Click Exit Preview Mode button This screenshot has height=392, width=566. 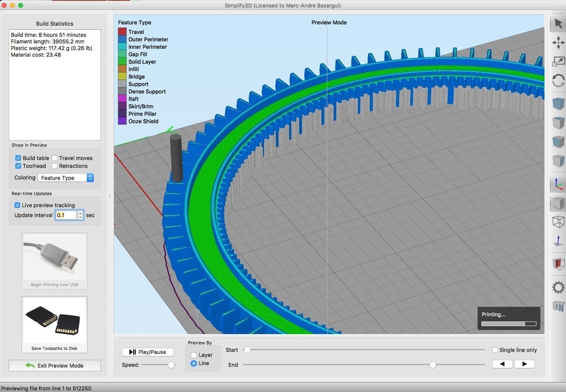tap(55, 365)
